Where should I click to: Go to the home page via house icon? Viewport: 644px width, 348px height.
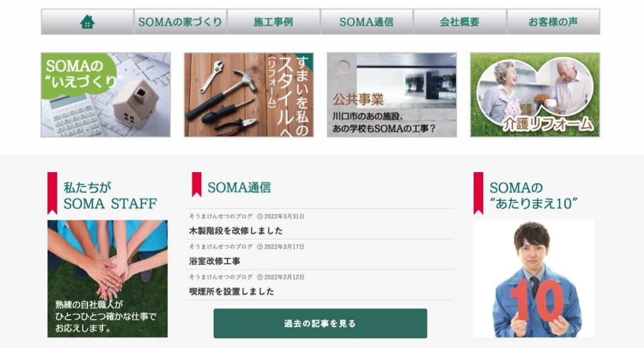tap(87, 22)
